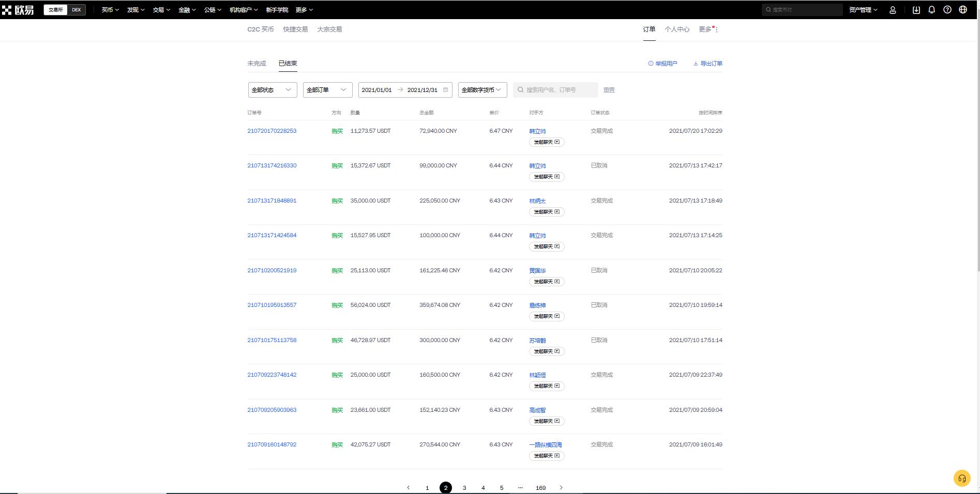Open customer support headset widget
Image resolution: width=980 pixels, height=494 pixels.
click(962, 478)
